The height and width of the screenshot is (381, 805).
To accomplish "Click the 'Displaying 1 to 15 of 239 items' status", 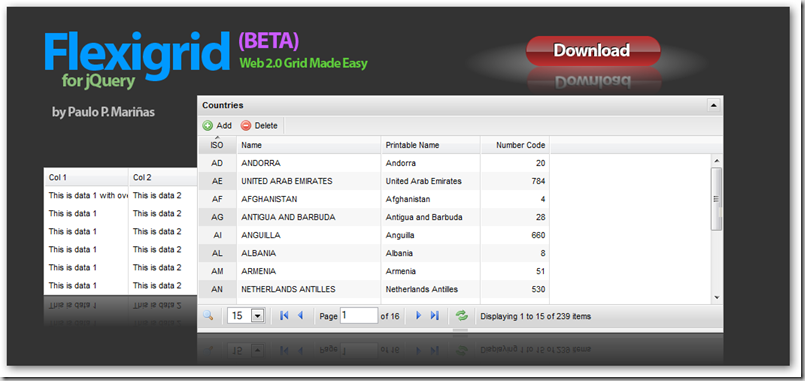I will [535, 316].
